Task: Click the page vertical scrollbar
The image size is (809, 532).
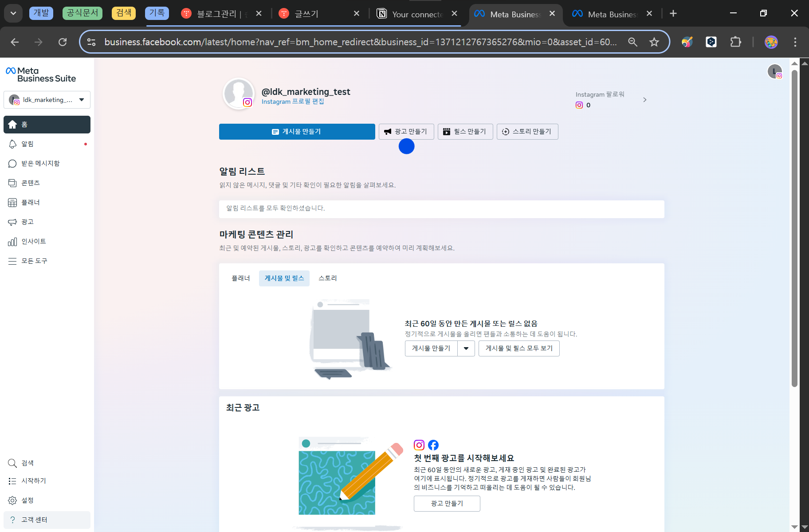Action: point(794,228)
